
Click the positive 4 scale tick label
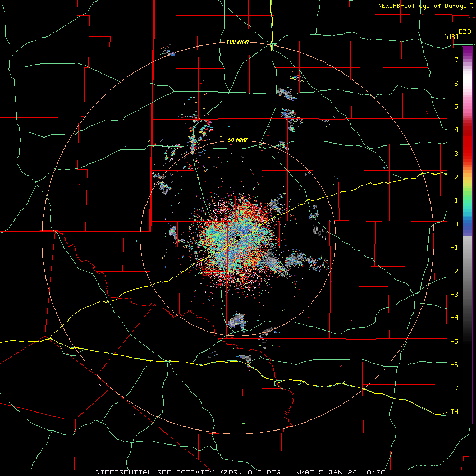(456, 130)
